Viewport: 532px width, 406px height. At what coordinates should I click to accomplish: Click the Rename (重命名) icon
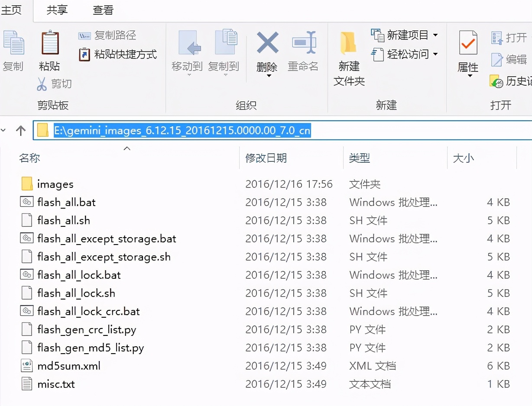coord(303,43)
